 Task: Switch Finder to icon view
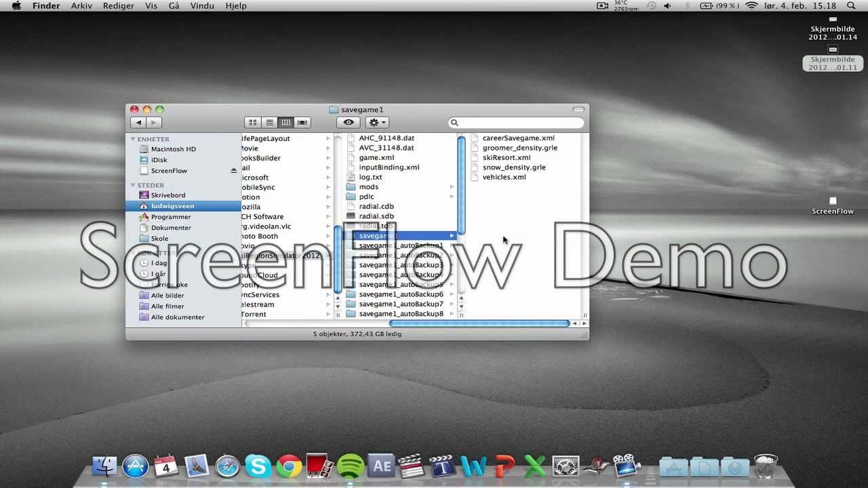coord(253,123)
